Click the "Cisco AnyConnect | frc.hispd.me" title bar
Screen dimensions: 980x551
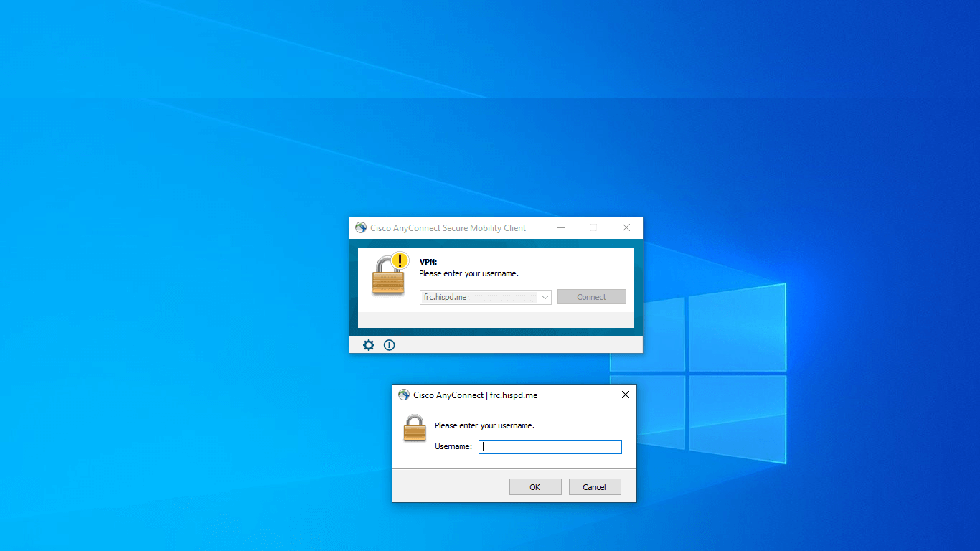pos(476,395)
